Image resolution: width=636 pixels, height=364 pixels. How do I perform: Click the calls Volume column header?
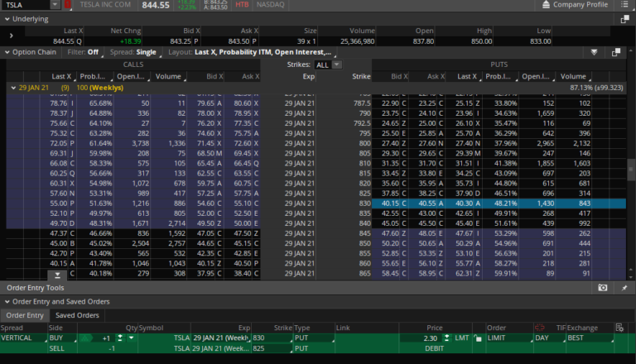(x=168, y=77)
